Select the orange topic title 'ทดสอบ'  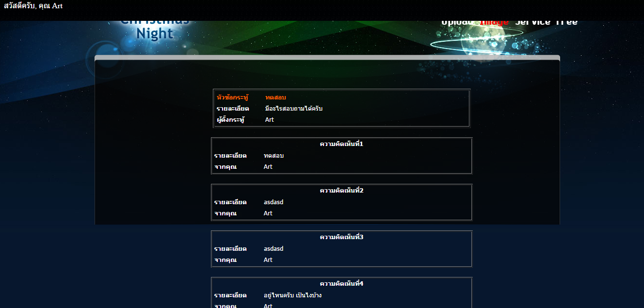(275, 97)
